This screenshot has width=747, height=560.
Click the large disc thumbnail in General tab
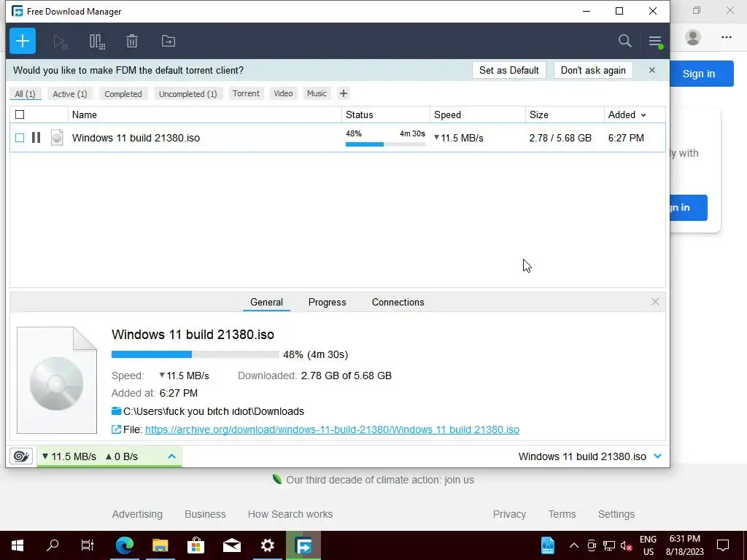57,380
